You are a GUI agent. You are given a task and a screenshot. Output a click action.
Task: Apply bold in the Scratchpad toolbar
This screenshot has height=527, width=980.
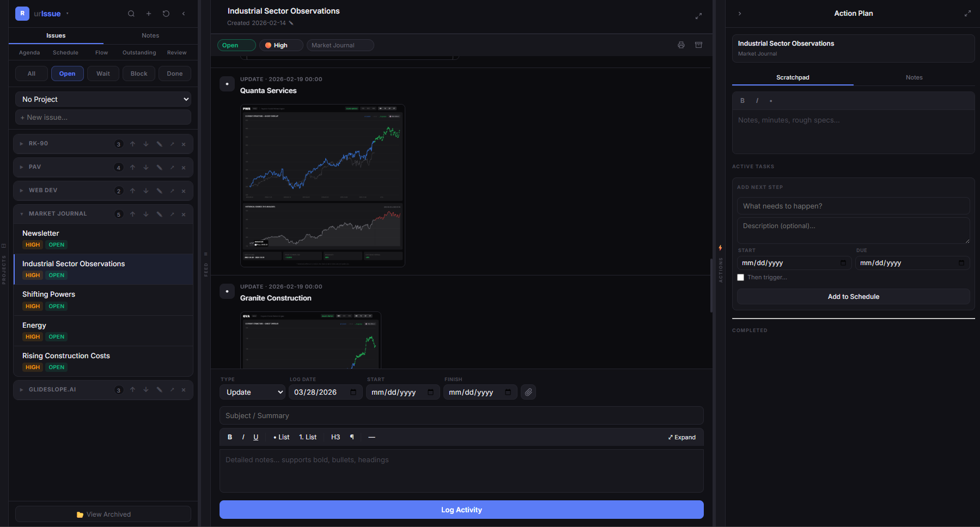pos(742,101)
